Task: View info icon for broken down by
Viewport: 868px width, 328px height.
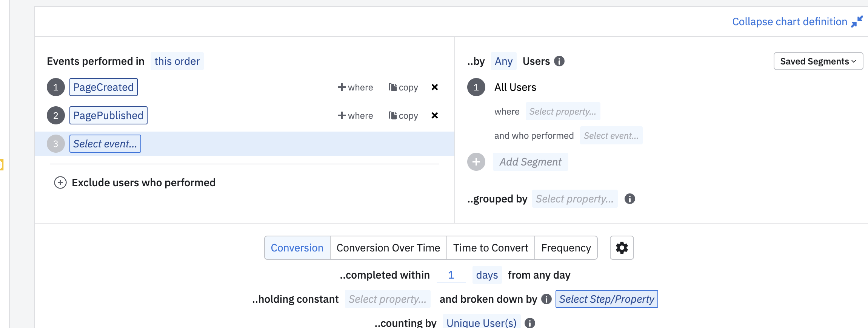Action: coord(546,299)
